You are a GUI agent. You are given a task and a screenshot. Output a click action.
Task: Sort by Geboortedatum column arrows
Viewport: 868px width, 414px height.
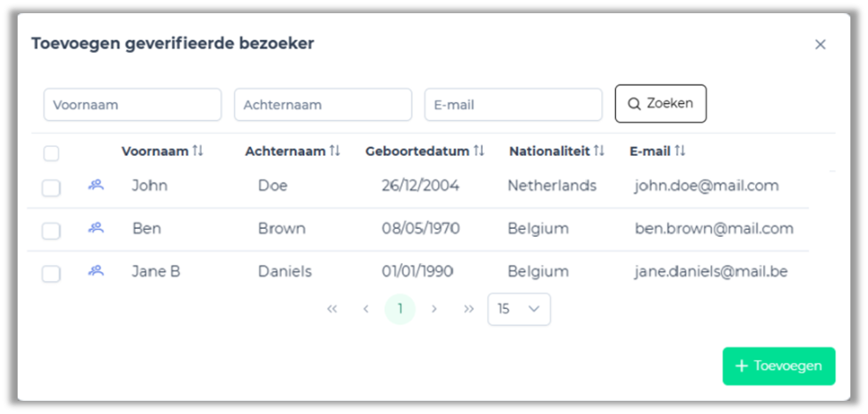tap(479, 152)
